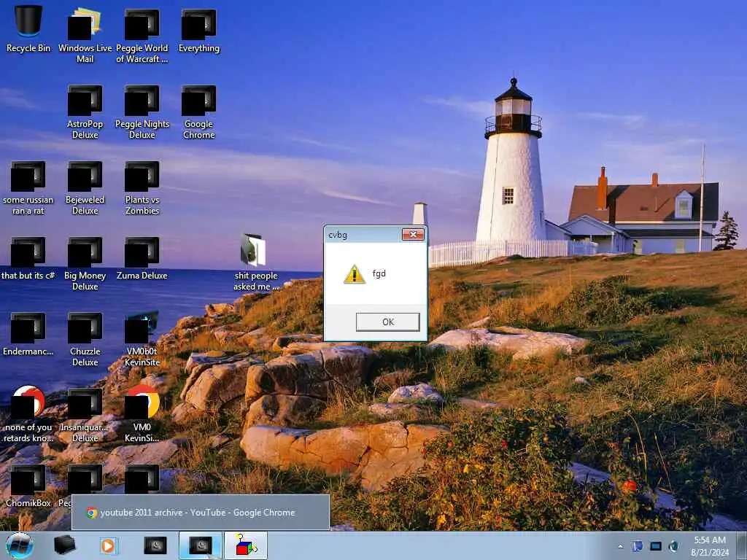Image resolution: width=747 pixels, height=560 pixels.
Task: Open the black folder taskbar icon
Action: [64, 545]
